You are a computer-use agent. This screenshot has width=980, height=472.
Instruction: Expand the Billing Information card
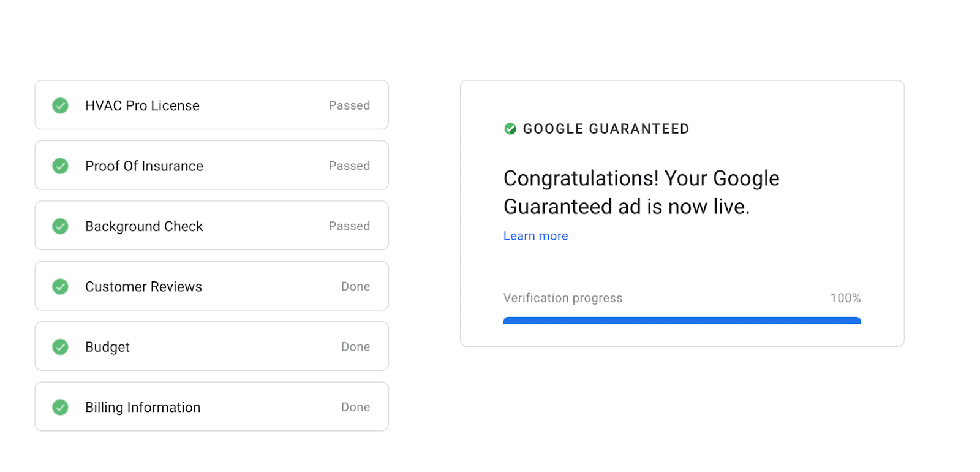(211, 406)
